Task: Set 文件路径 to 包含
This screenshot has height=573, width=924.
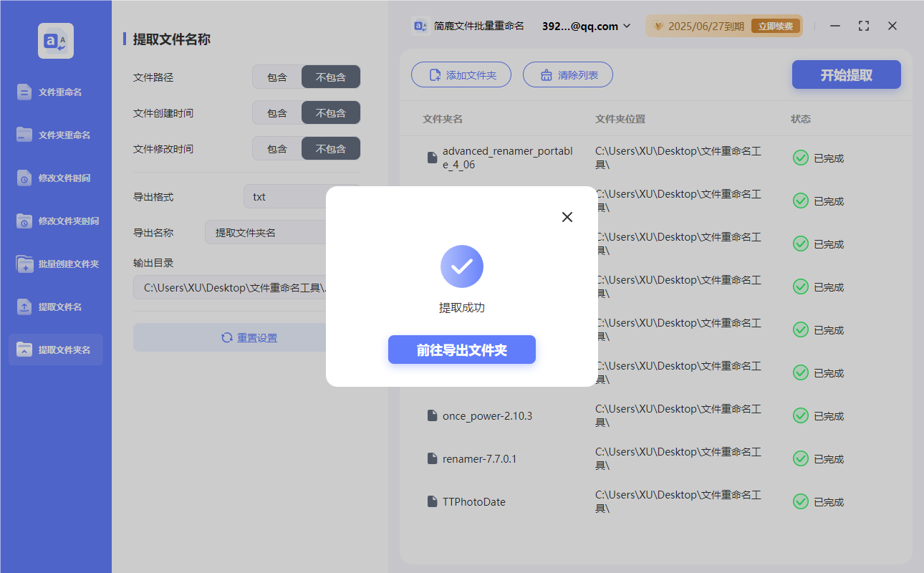Action: (277, 77)
